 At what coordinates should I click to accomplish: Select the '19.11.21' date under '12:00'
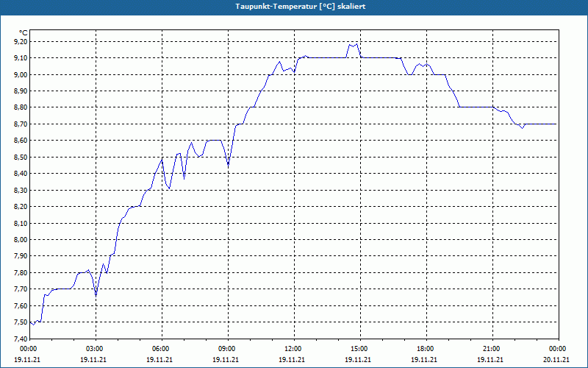pos(292,359)
